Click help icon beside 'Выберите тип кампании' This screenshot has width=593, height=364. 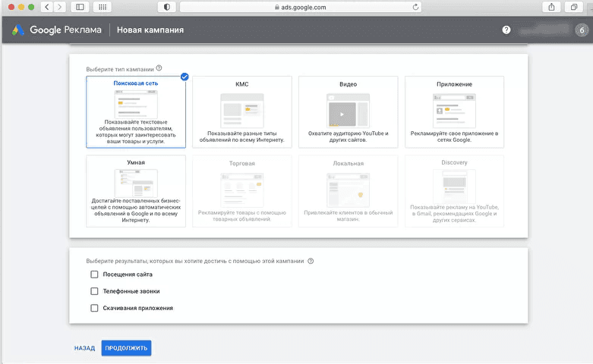tap(159, 68)
